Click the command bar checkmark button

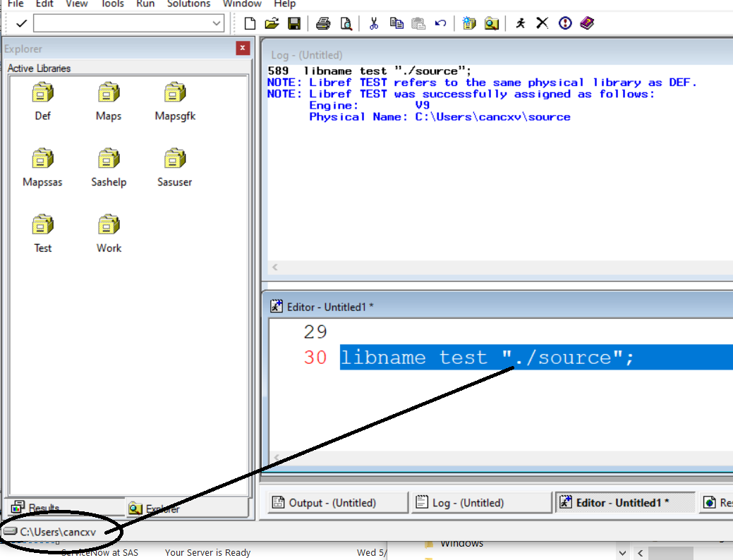21,23
